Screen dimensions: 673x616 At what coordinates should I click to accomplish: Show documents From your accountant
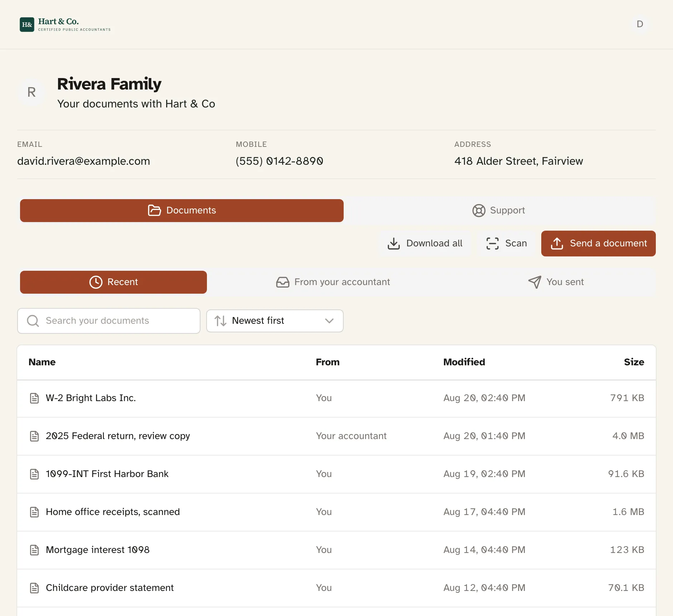(x=333, y=282)
